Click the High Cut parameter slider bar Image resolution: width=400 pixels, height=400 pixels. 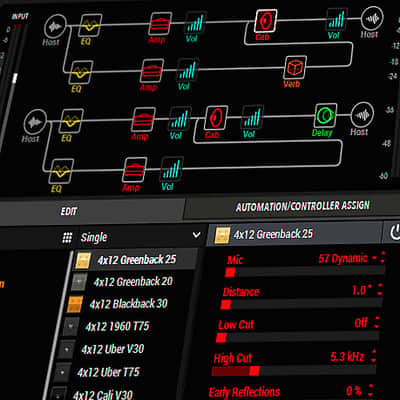(x=294, y=371)
